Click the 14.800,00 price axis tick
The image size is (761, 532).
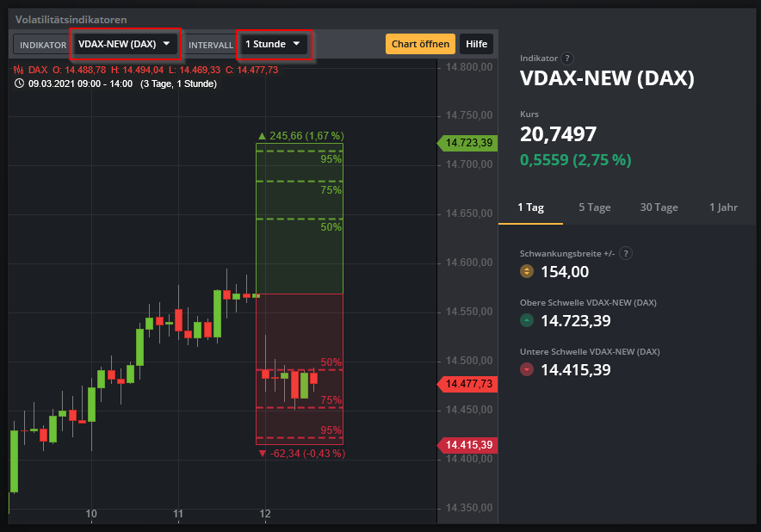469,67
